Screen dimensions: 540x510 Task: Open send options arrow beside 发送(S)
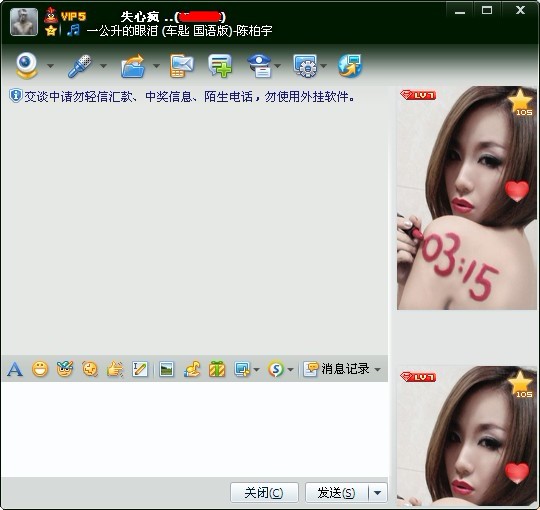click(x=377, y=493)
